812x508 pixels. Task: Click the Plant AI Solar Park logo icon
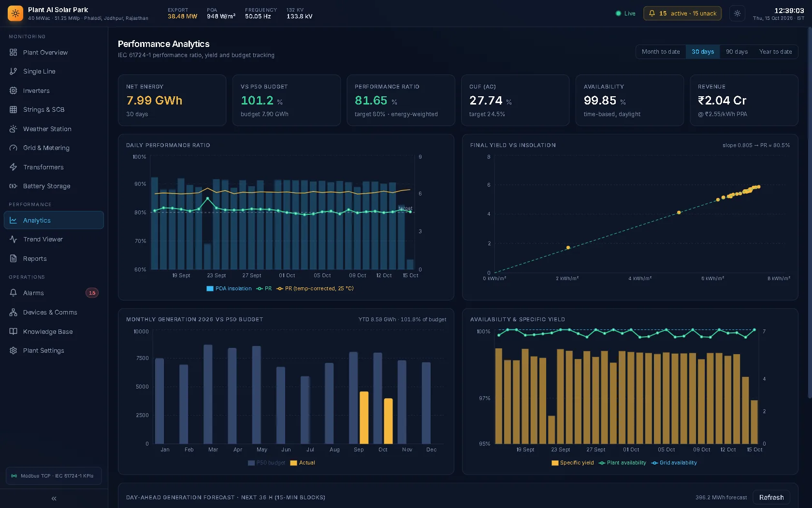(x=15, y=14)
